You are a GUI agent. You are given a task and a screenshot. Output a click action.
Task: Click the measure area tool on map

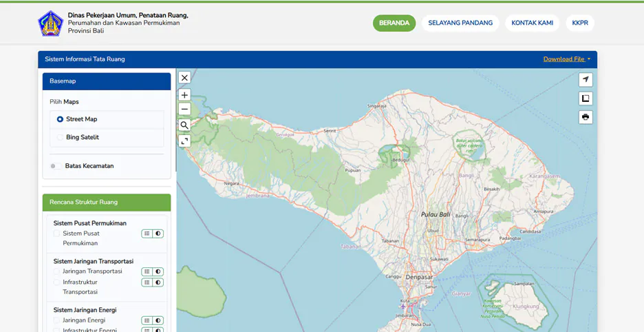point(586,98)
